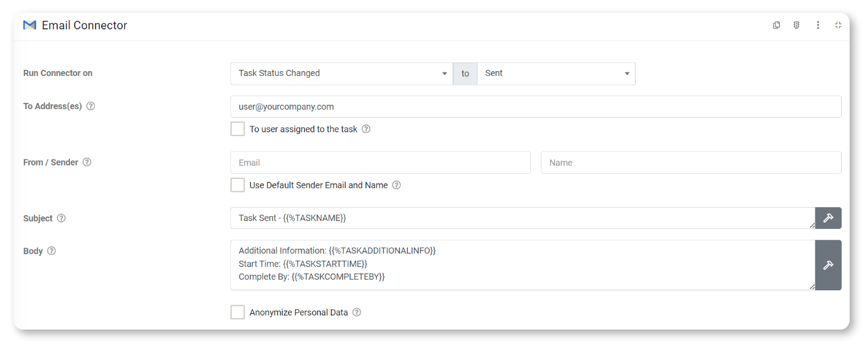This screenshot has height=351, width=868.
Task: Open help for Anonymize Personal Data
Action: click(357, 312)
